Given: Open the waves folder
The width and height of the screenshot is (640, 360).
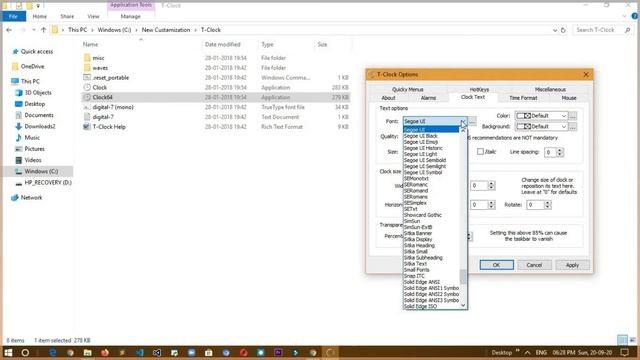Looking at the screenshot, I should point(100,68).
